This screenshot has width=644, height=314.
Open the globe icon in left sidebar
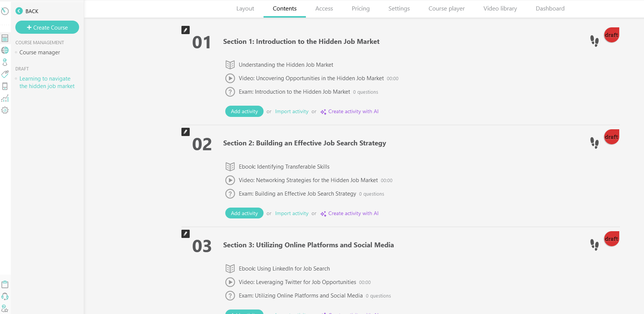(x=5, y=50)
